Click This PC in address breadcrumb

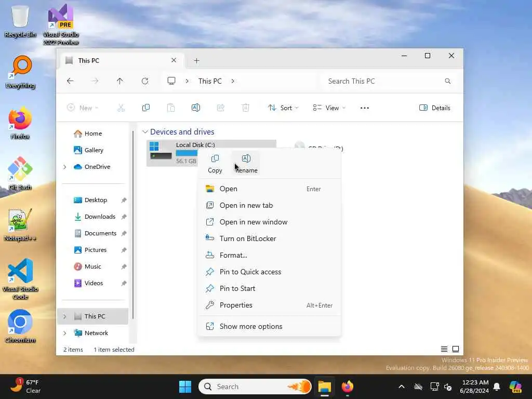click(210, 81)
